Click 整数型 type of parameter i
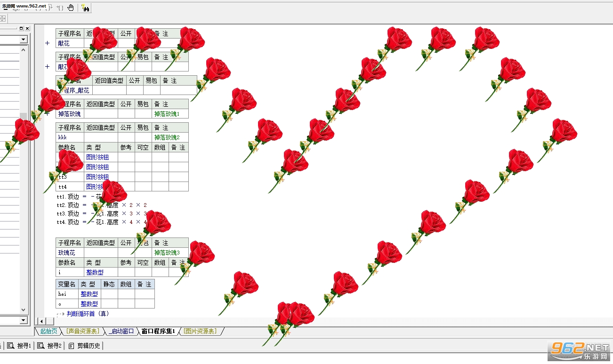 coord(95,272)
